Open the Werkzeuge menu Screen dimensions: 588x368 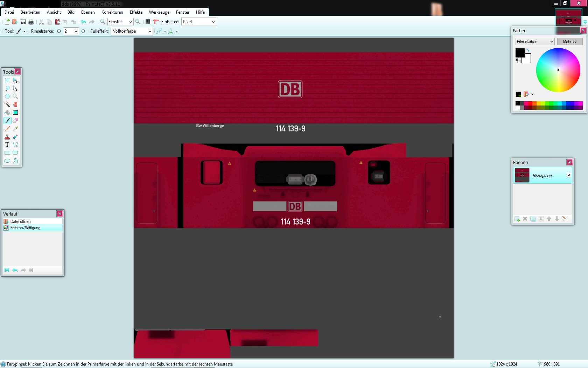coord(159,12)
